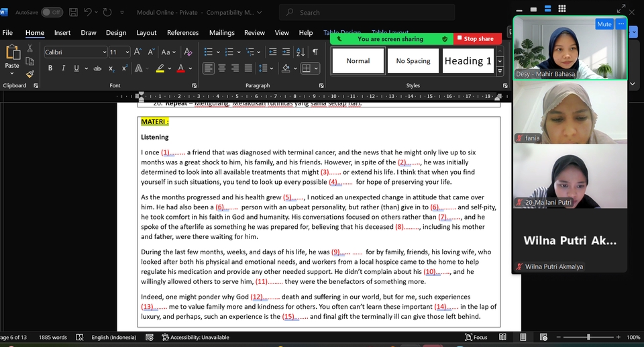Toggle italic formatting
The width and height of the screenshot is (644, 347).
coord(63,68)
